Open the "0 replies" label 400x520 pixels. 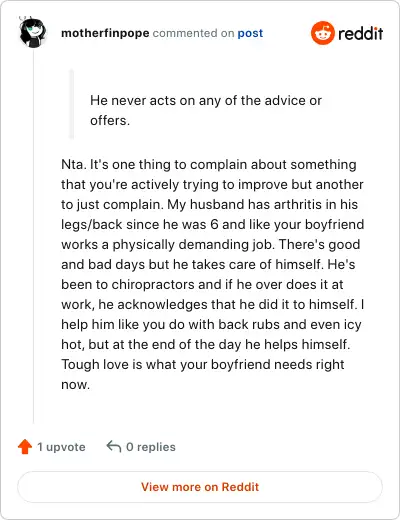coord(151,447)
